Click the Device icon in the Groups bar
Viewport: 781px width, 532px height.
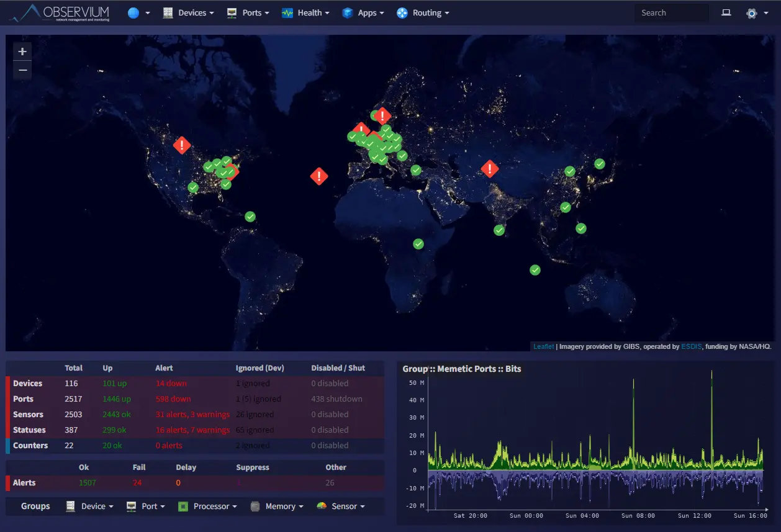(70, 506)
